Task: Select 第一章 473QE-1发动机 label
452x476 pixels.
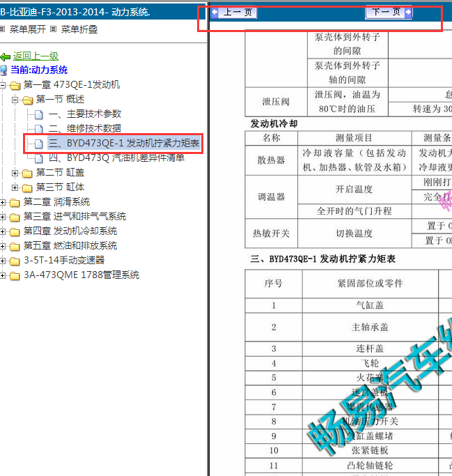Action: pos(72,85)
